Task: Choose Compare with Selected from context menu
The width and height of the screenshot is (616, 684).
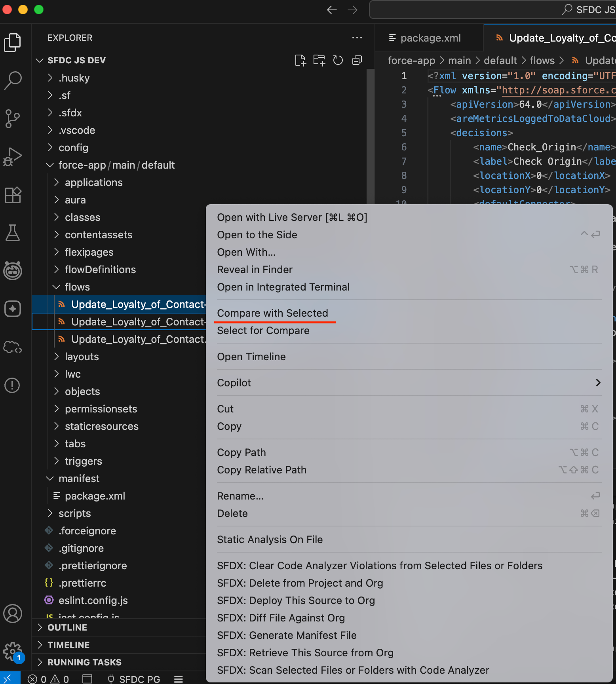Action: 272,313
